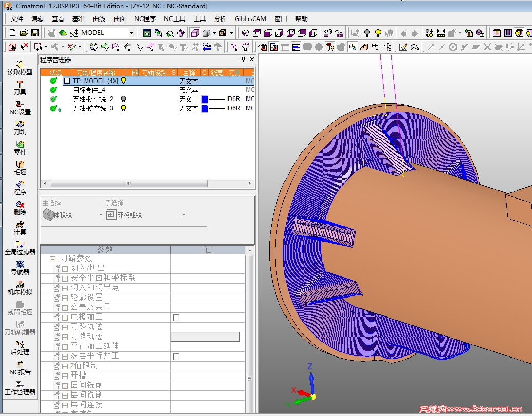The image size is (532, 416).
Task: Click the Save toolbar icon
Action: 34,32
